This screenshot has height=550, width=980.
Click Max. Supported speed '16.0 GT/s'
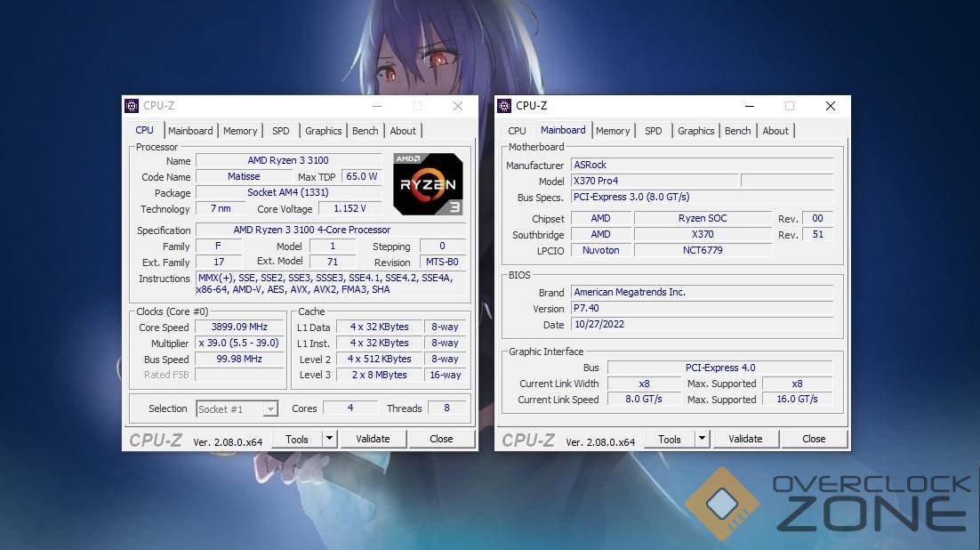click(798, 400)
